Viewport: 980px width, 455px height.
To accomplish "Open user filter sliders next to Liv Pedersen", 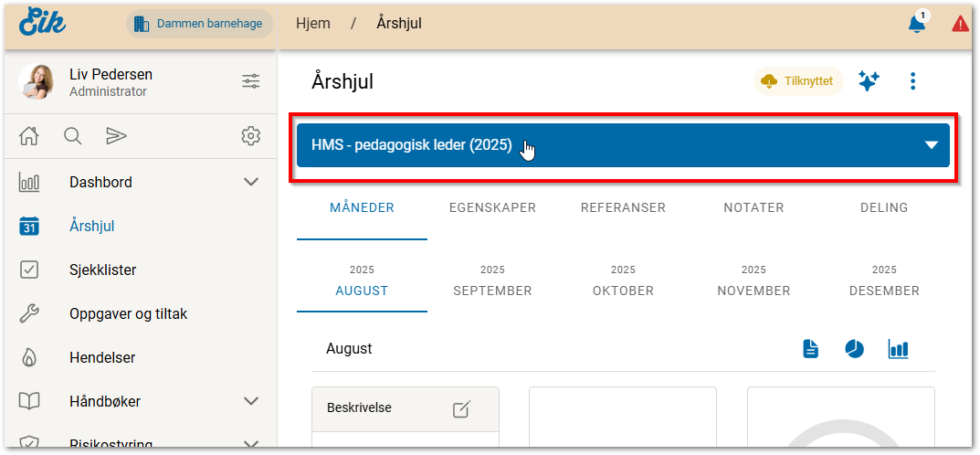I will click(250, 81).
